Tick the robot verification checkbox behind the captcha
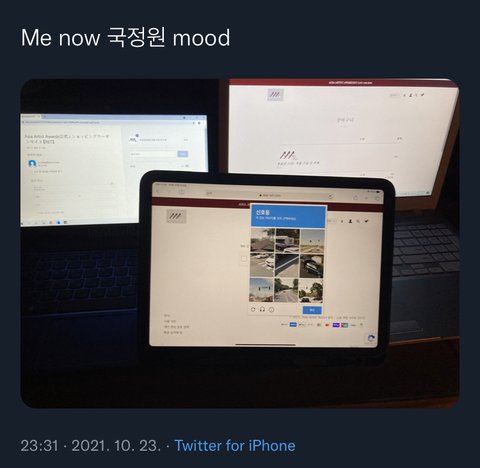This screenshot has height=468, width=480. (244, 258)
